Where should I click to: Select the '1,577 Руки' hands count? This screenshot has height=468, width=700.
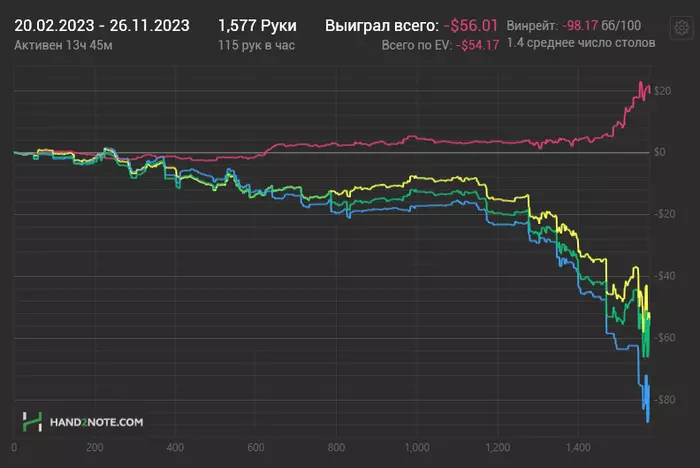coord(257,25)
